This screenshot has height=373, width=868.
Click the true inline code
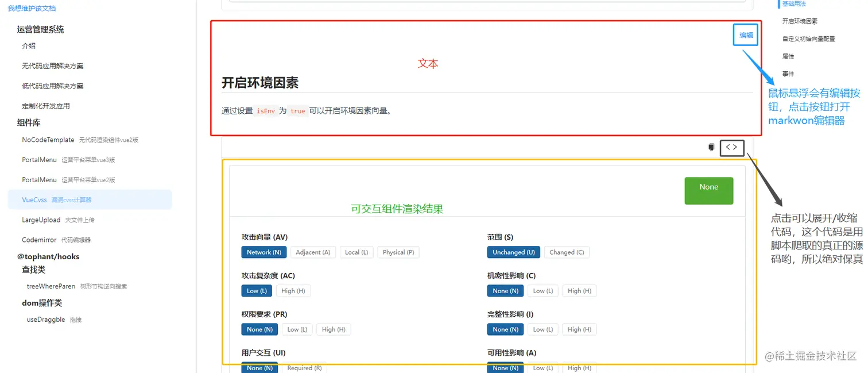[298, 111]
